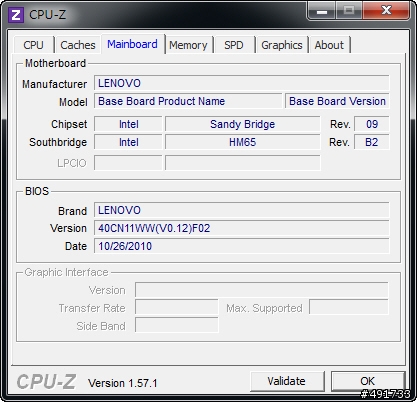Open the SPD tab
The width and height of the screenshot is (417, 402).
coord(234,45)
